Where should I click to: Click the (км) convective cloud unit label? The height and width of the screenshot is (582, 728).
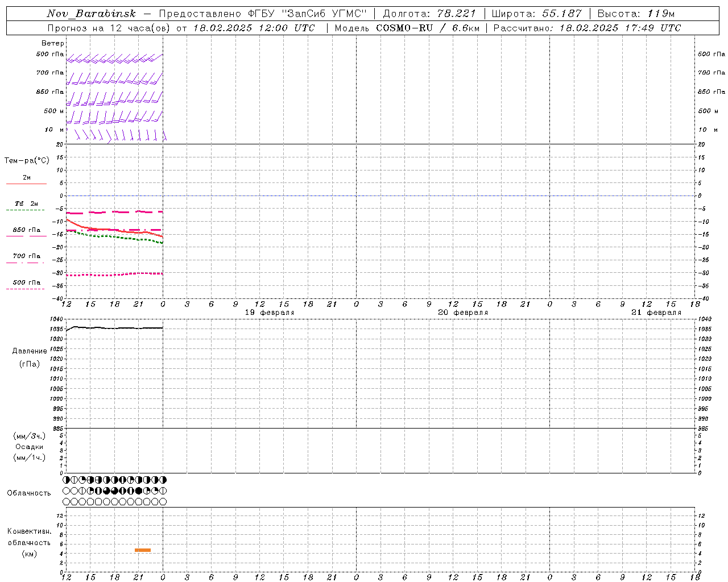[x=30, y=554]
